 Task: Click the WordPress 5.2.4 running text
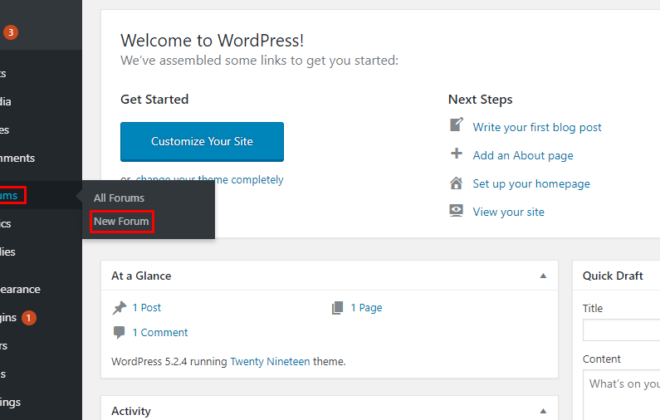pos(169,362)
